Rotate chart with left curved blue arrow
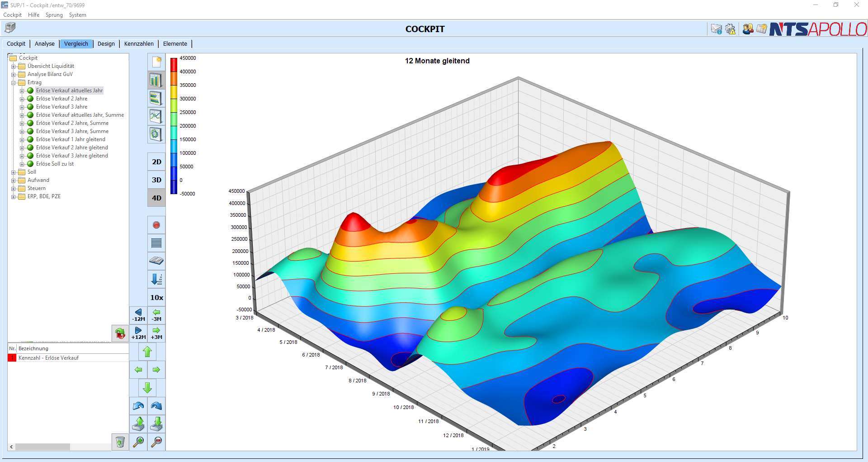 click(138, 406)
